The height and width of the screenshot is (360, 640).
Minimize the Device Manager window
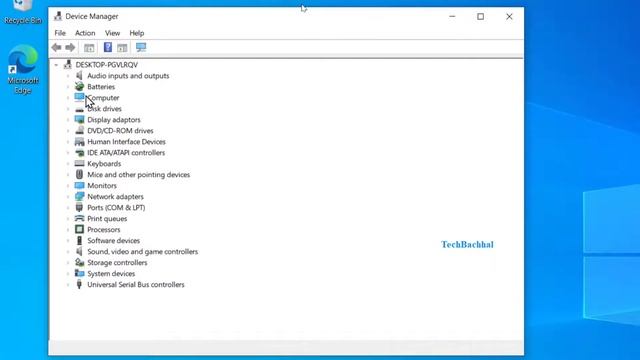(452, 16)
